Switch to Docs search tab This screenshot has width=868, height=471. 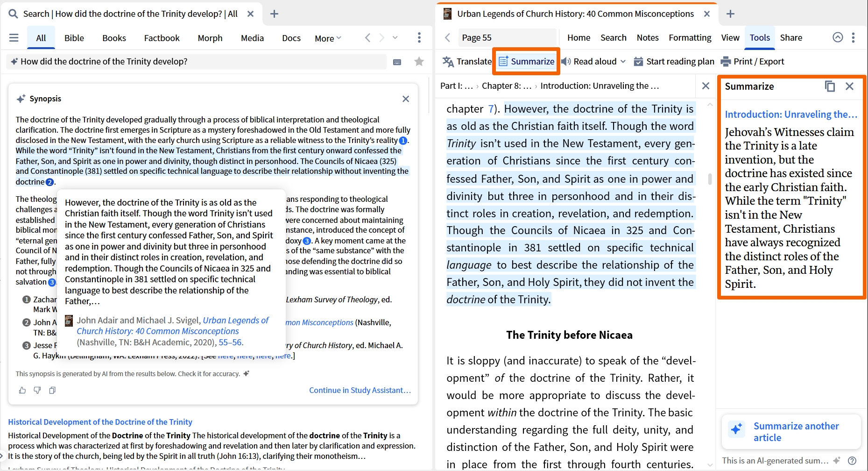(291, 38)
